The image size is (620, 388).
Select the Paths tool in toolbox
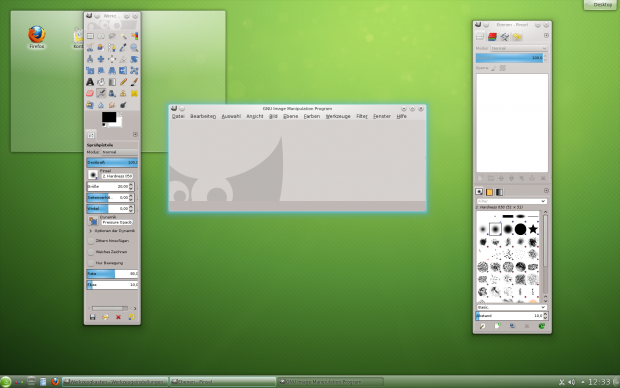coord(112,47)
